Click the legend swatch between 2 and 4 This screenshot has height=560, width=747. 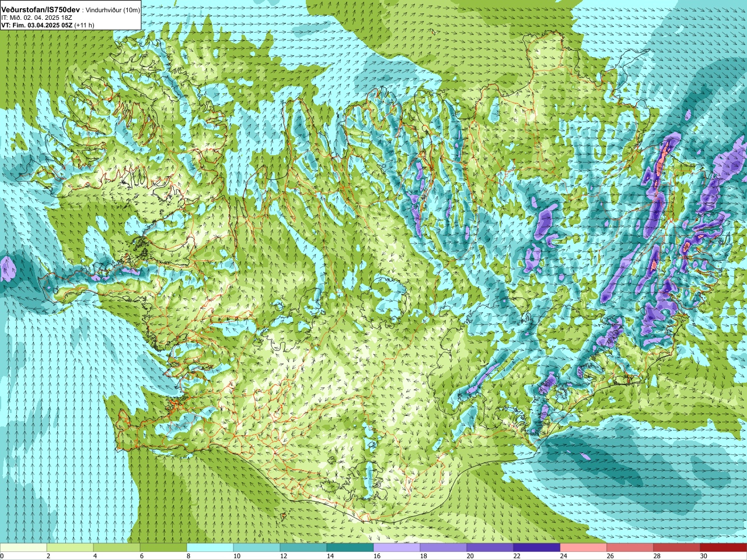click(x=70, y=548)
